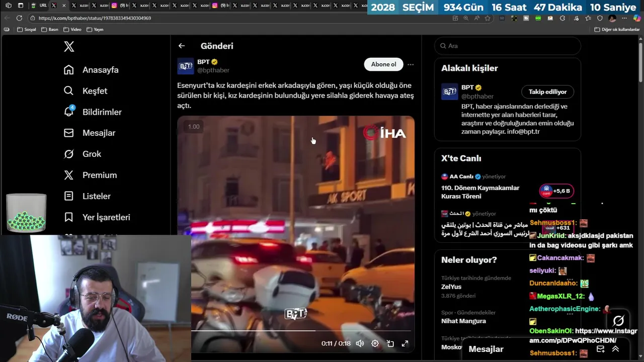Open Diğer sık kullanılanlar folder
The image size is (644, 362).
coord(617,30)
